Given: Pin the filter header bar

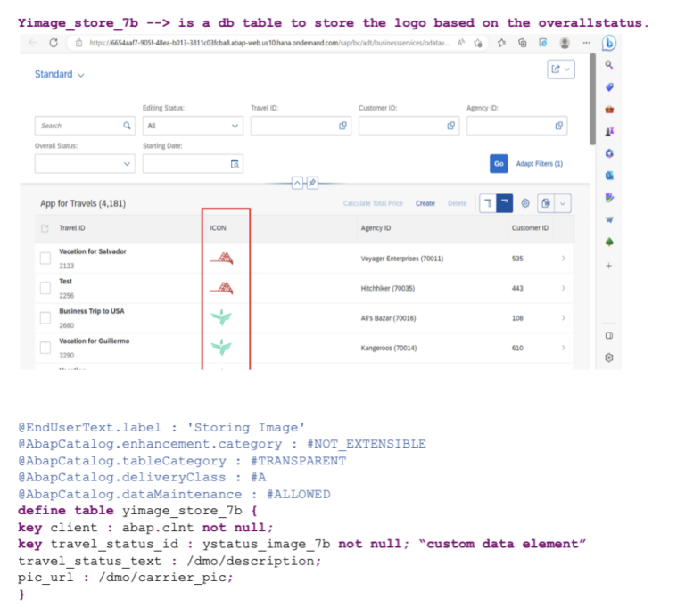Looking at the screenshot, I should [x=312, y=183].
